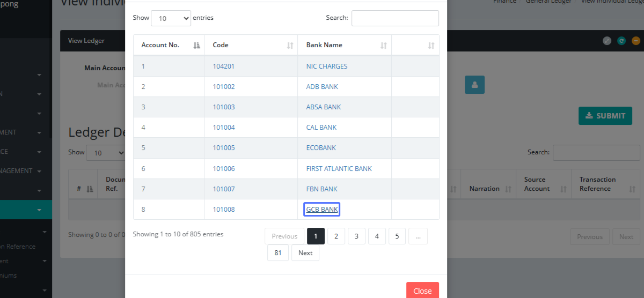Collapse the panel with the orange minus icon
644x298 pixels.
point(635,41)
